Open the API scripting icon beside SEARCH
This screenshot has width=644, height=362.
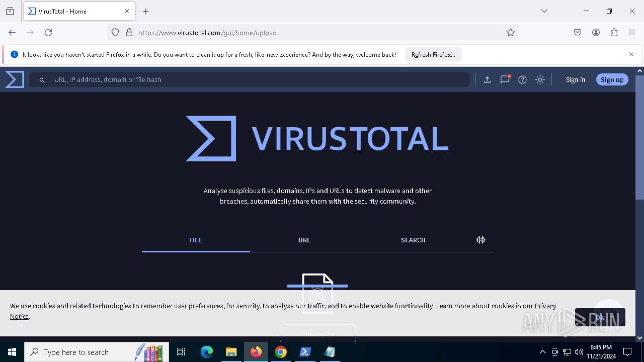pos(480,240)
